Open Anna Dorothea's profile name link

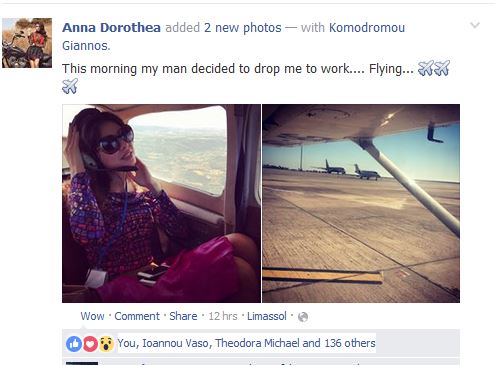click(x=111, y=28)
